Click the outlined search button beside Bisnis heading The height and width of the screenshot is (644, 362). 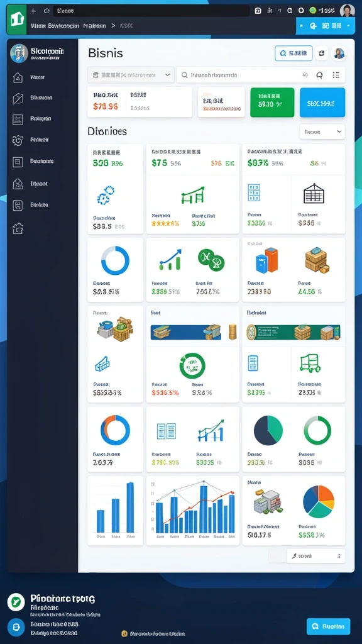tap(293, 53)
